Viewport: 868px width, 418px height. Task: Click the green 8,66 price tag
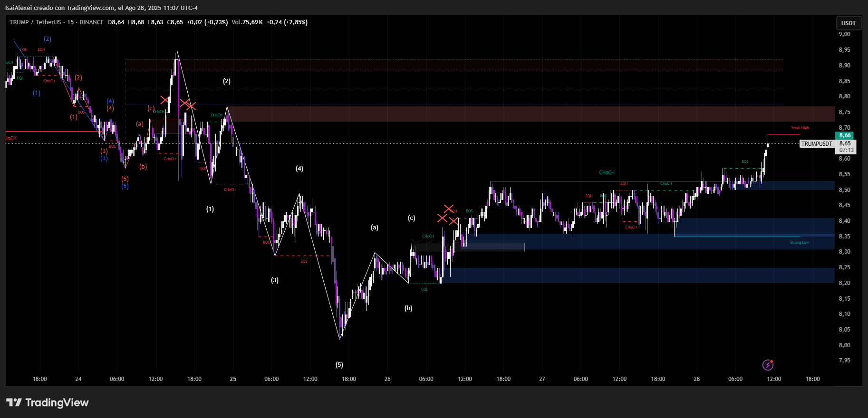[845, 135]
